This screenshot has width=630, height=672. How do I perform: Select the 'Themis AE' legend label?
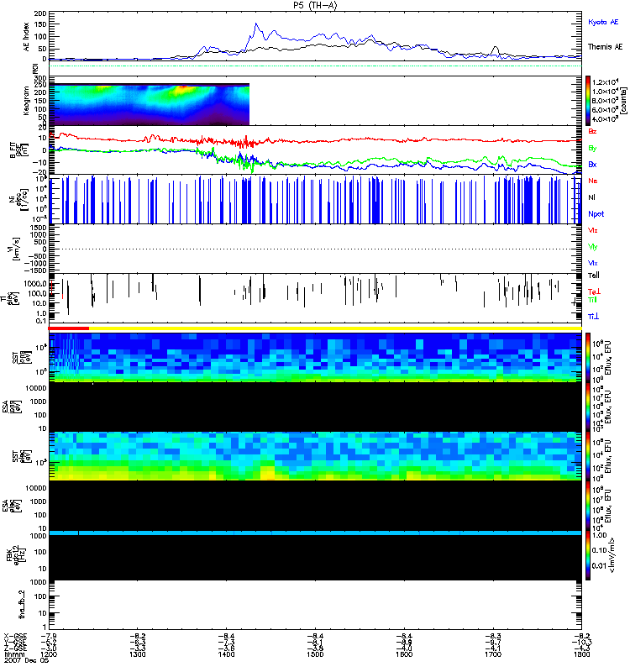tap(605, 47)
